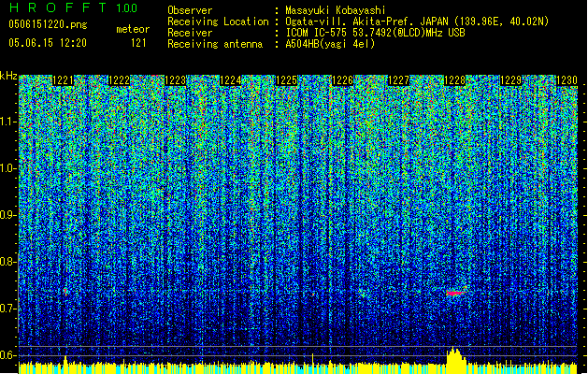Click the 'Receiving antenna' field label
This screenshot has height=374, width=588.
pos(215,44)
